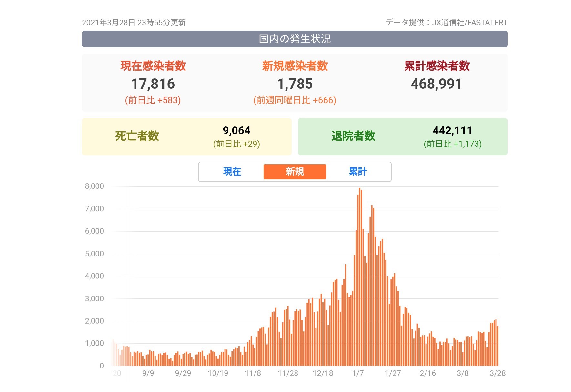571x392 pixels.
Task: Click the データ提供 JX通信社/FASTALERT credit
Action: pos(446,23)
